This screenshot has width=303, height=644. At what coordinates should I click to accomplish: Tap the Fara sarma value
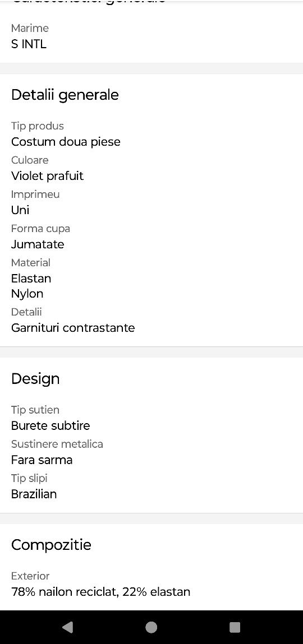[42, 460]
